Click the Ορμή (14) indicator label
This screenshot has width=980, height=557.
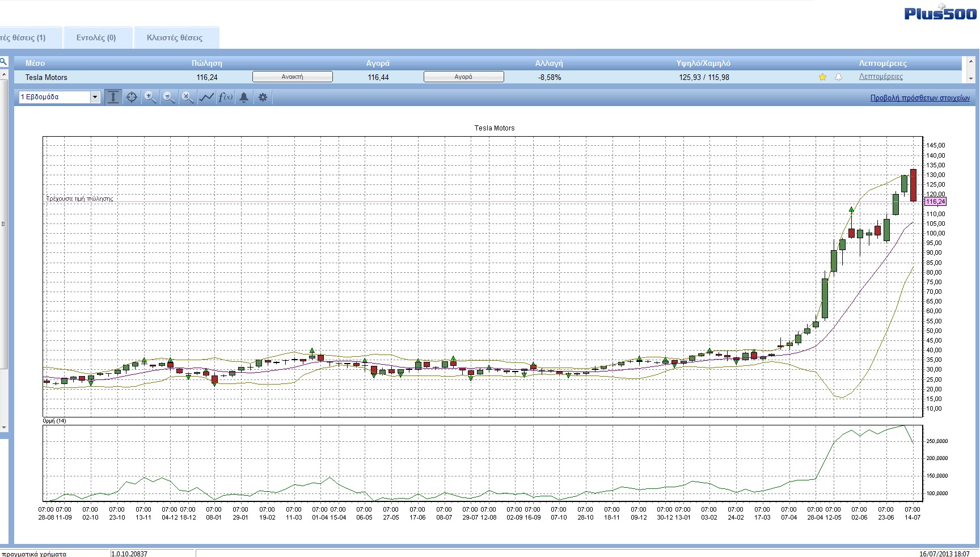[54, 421]
